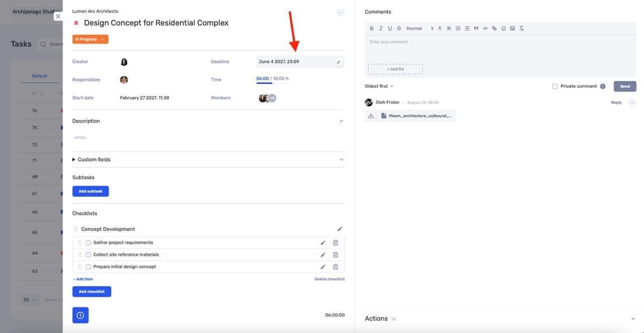Insert a hyperlink in comment
Screen dimensions: 644x333
click(x=494, y=28)
